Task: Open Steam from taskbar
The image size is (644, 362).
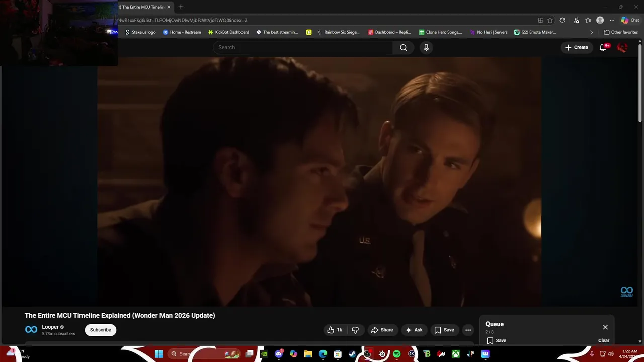Action: tap(352, 354)
